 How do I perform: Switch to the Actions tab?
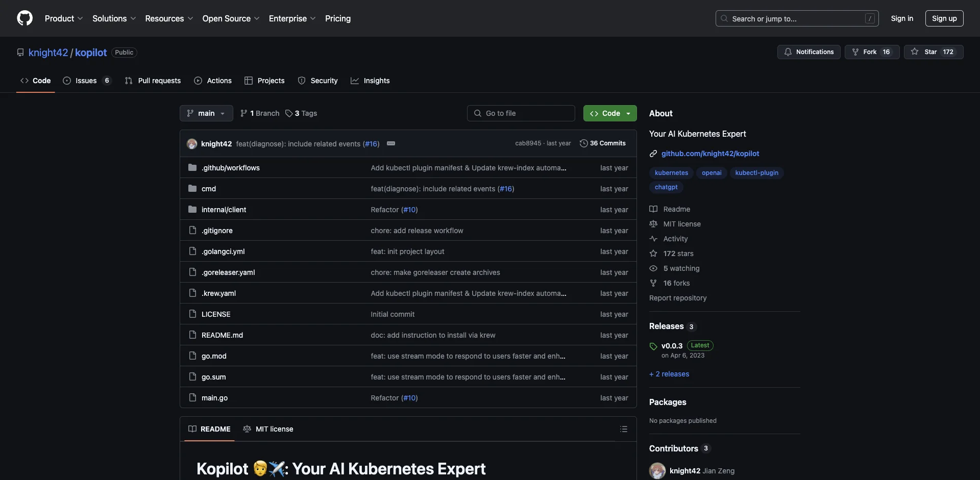(213, 81)
